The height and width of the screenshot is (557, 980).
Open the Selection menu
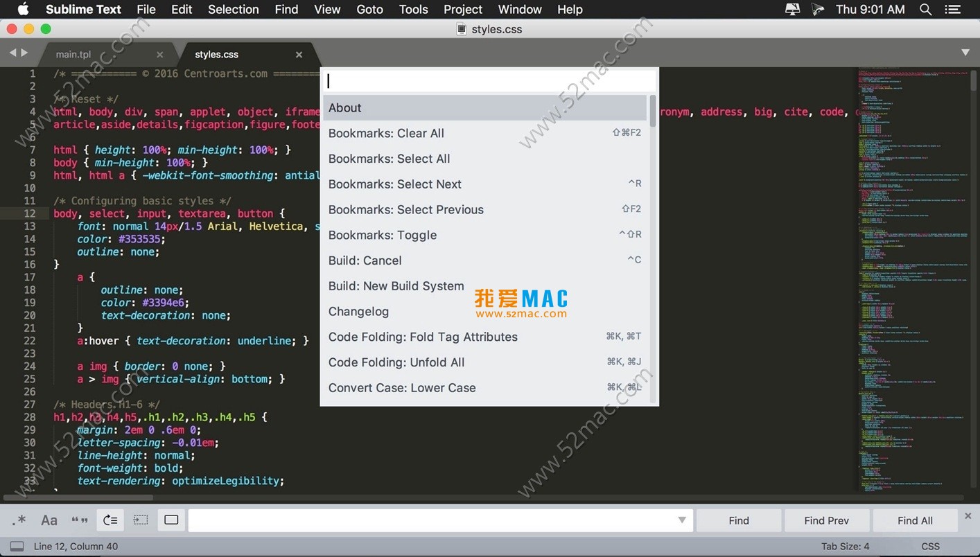coord(234,9)
